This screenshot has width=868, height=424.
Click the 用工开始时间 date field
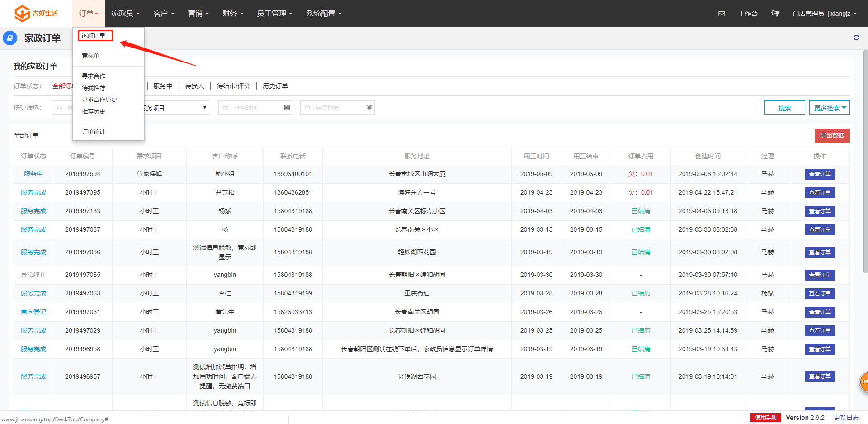point(255,108)
